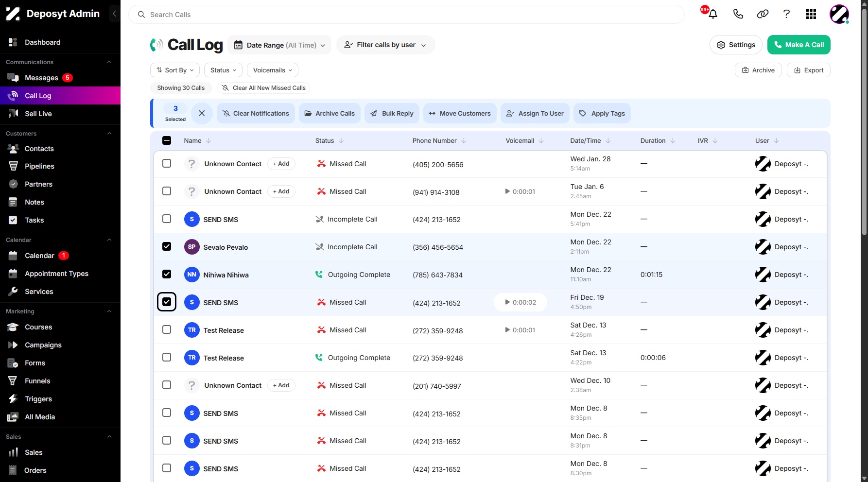Image resolution: width=868 pixels, height=482 pixels.
Task: Click the SP avatar for Sevalo Pevalo
Action: click(x=192, y=247)
